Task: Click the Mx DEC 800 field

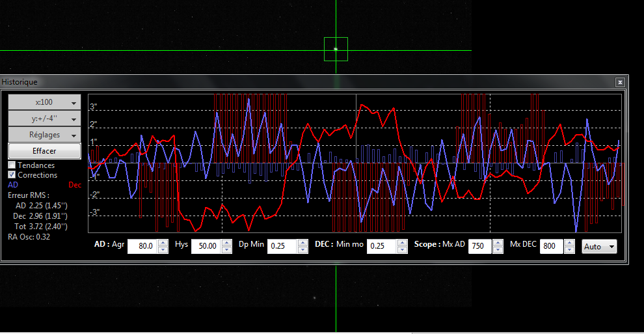Action: point(552,246)
